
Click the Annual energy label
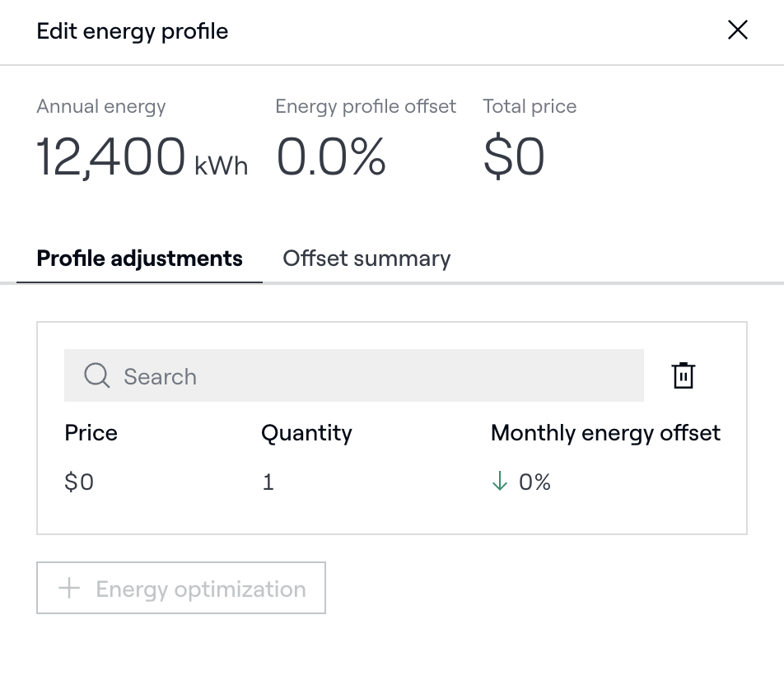(x=101, y=106)
